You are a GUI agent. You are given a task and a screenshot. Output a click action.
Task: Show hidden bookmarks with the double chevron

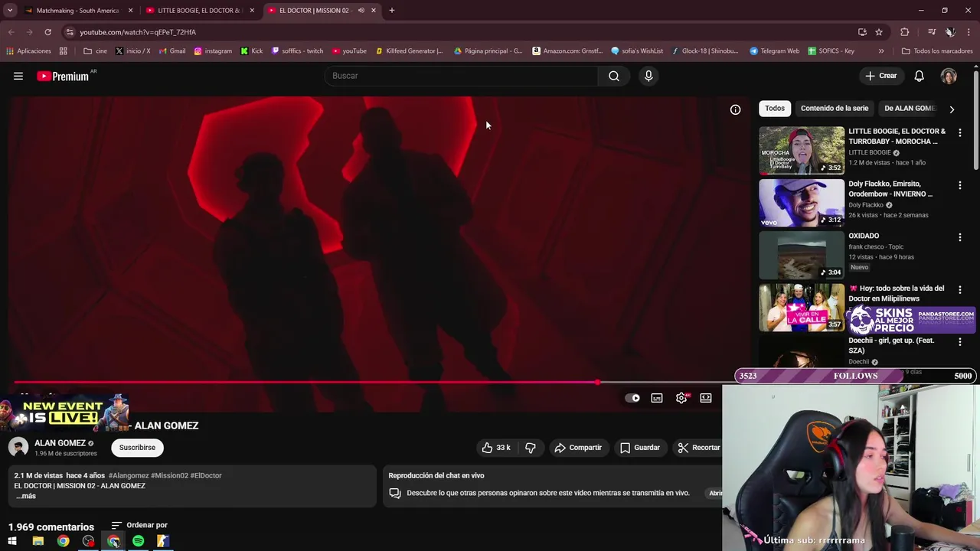[881, 51]
